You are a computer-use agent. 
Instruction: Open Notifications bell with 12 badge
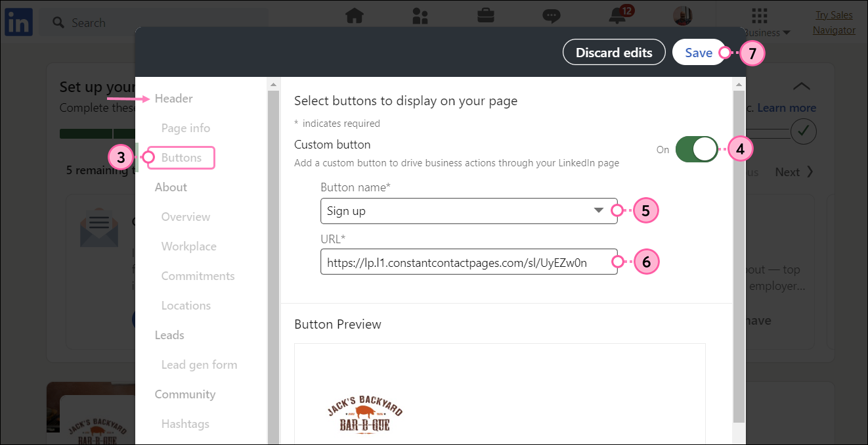(x=620, y=14)
